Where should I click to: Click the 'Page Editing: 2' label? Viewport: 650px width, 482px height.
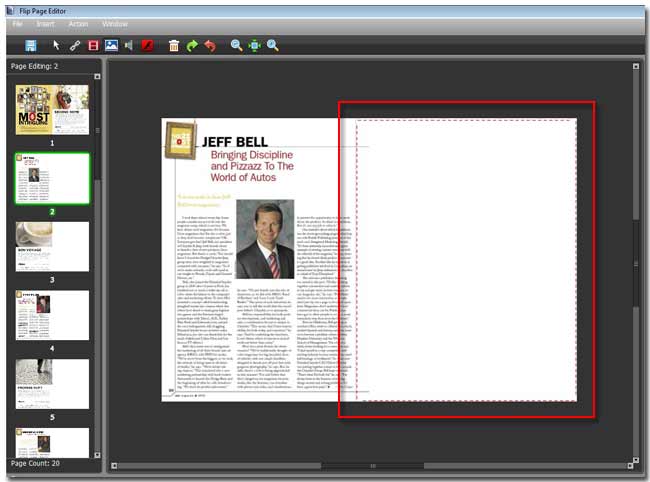click(x=34, y=66)
